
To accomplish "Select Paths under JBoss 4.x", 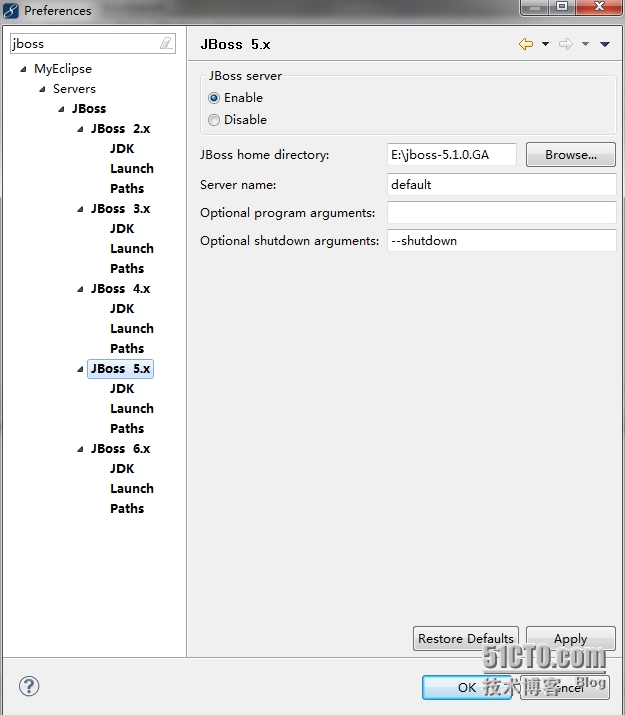I will point(127,348).
